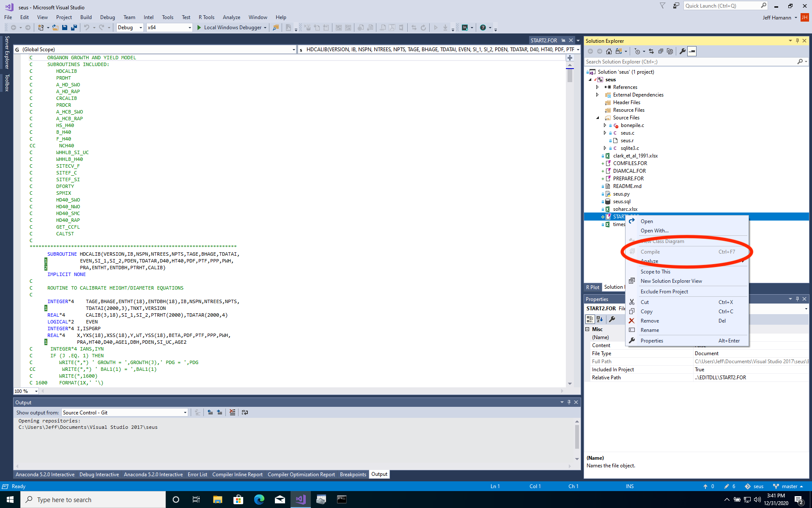
Task: Click Open With... in context menu
Action: click(654, 231)
